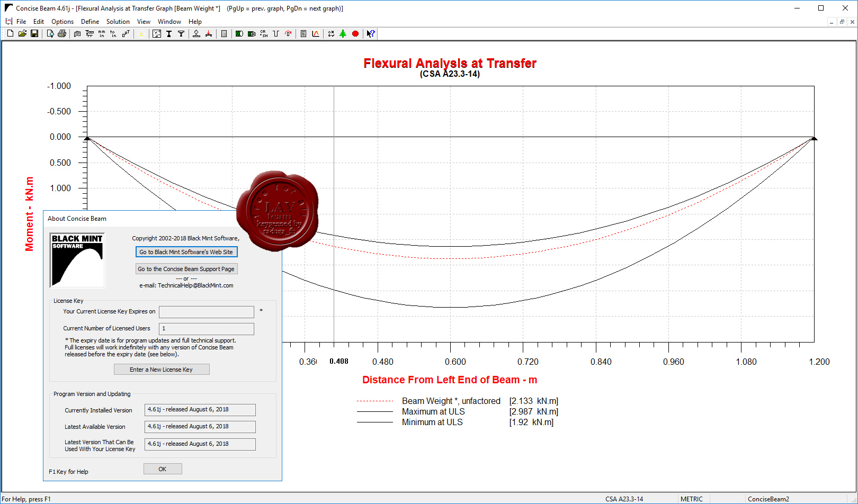Viewport: 858px width, 504px height.
Task: Open print preview from the toolbar
Action: (50, 33)
